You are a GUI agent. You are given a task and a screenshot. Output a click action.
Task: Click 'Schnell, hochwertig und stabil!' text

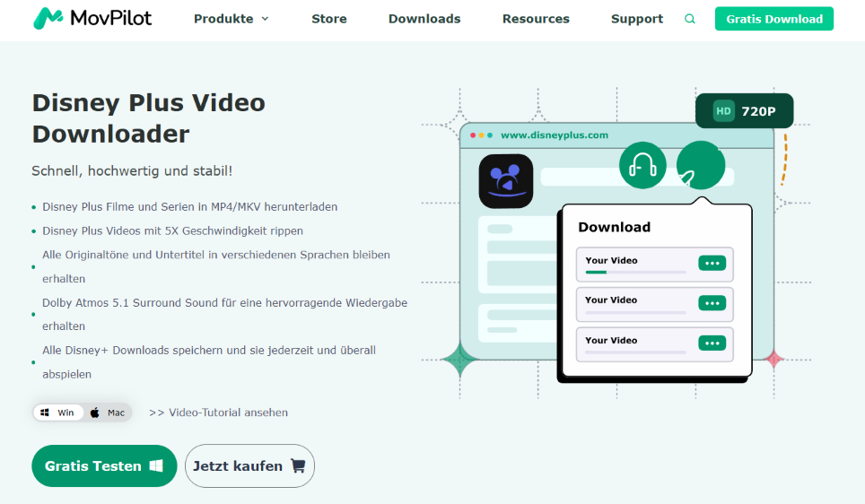tap(132, 171)
